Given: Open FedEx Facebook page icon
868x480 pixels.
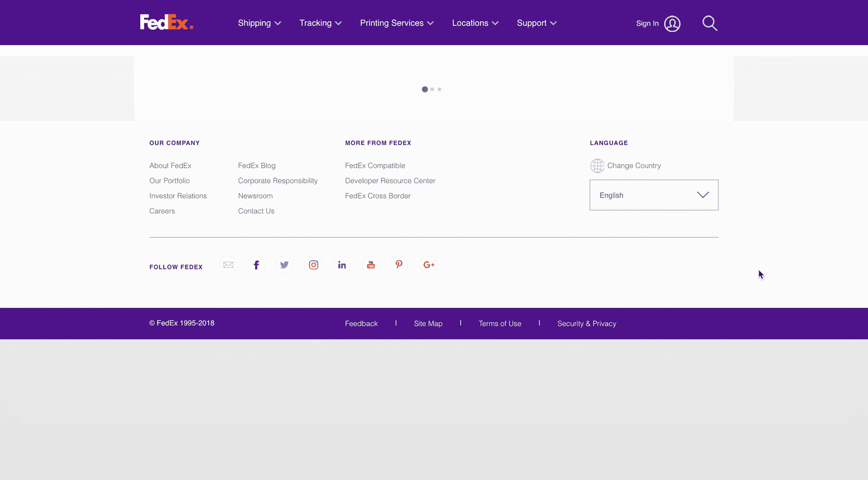Looking at the screenshot, I should [x=256, y=265].
